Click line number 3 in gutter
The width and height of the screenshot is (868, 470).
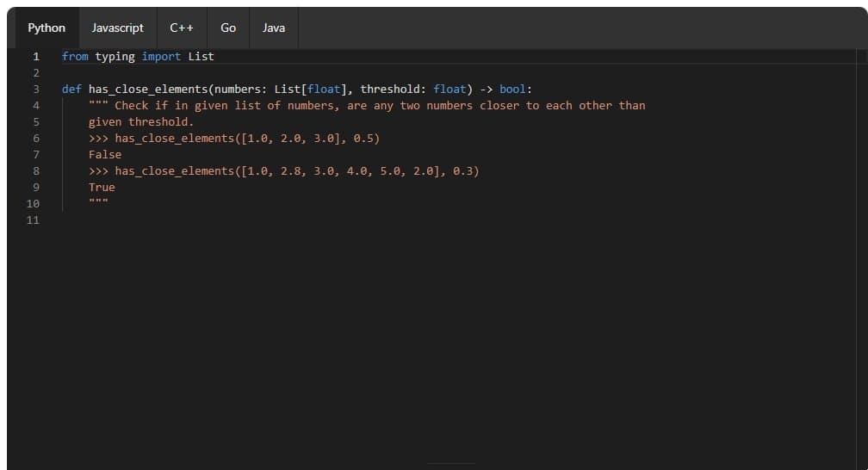click(36, 90)
